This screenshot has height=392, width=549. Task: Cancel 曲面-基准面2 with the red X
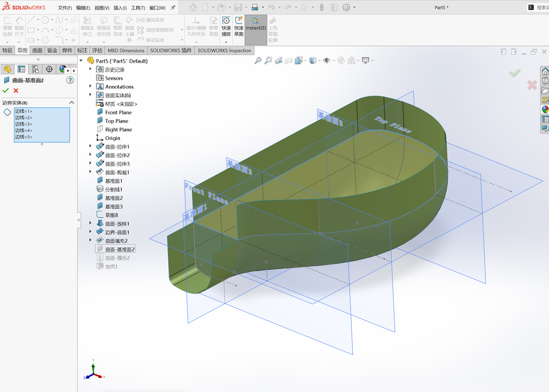16,91
